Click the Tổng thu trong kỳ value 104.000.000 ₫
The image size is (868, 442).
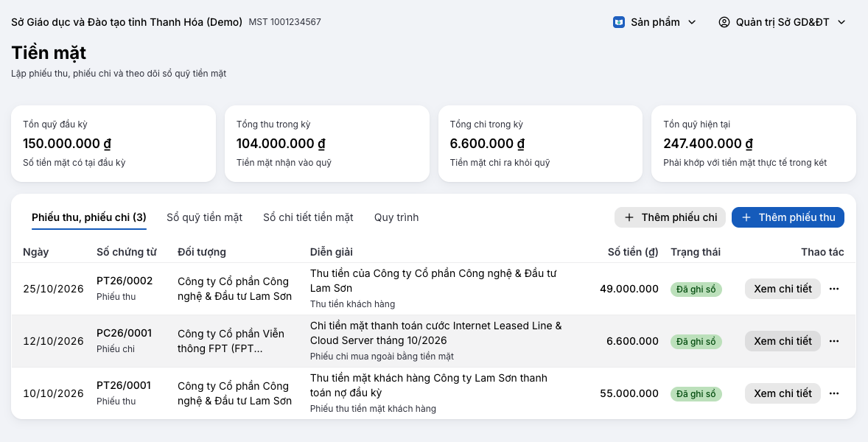click(281, 144)
